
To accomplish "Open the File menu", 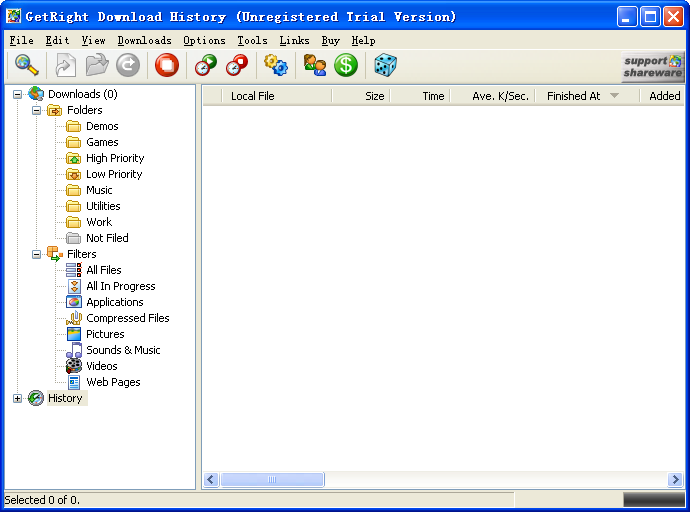I will point(22,40).
